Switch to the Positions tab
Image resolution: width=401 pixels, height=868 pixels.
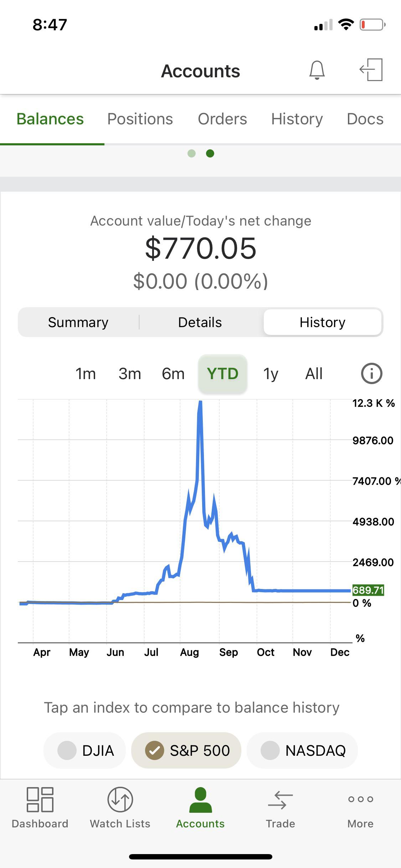coord(140,119)
